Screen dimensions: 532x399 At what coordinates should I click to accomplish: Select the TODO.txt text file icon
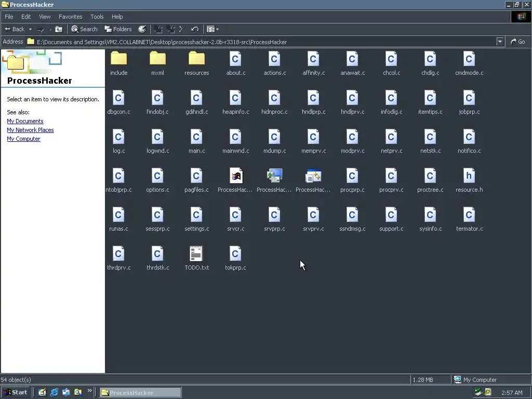pos(196,254)
